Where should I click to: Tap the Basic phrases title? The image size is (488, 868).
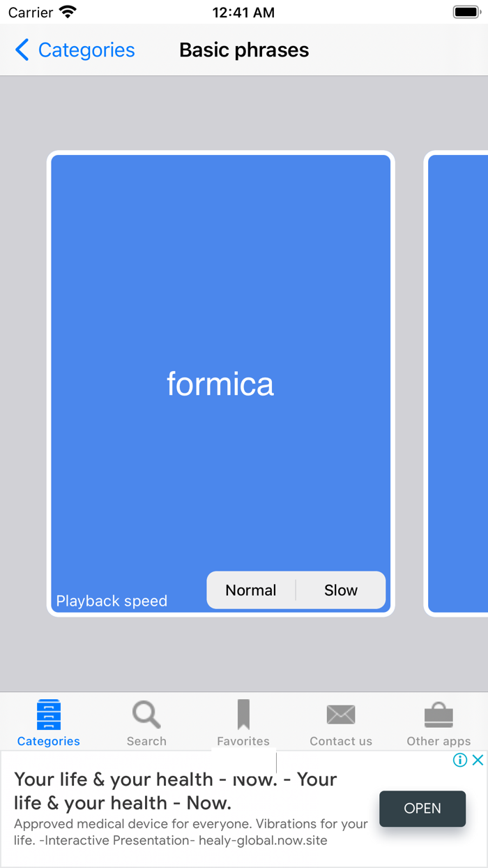243,50
